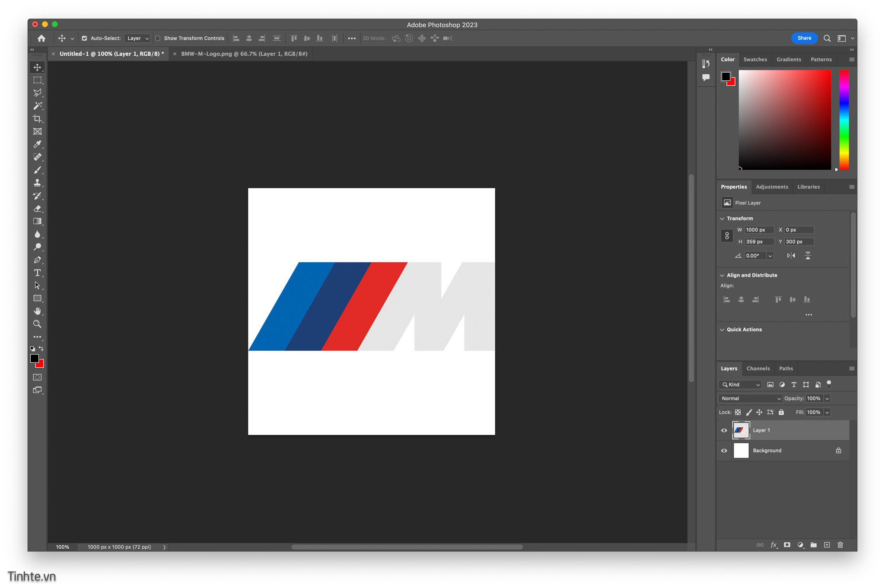The height and width of the screenshot is (588, 885).
Task: Select the Type tool
Action: pos(38,273)
